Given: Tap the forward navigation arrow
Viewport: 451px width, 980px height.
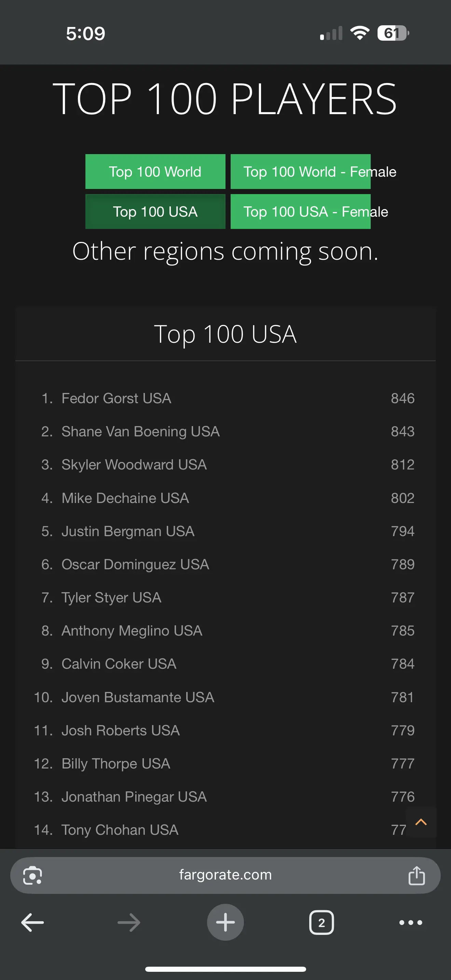Looking at the screenshot, I should (x=129, y=923).
